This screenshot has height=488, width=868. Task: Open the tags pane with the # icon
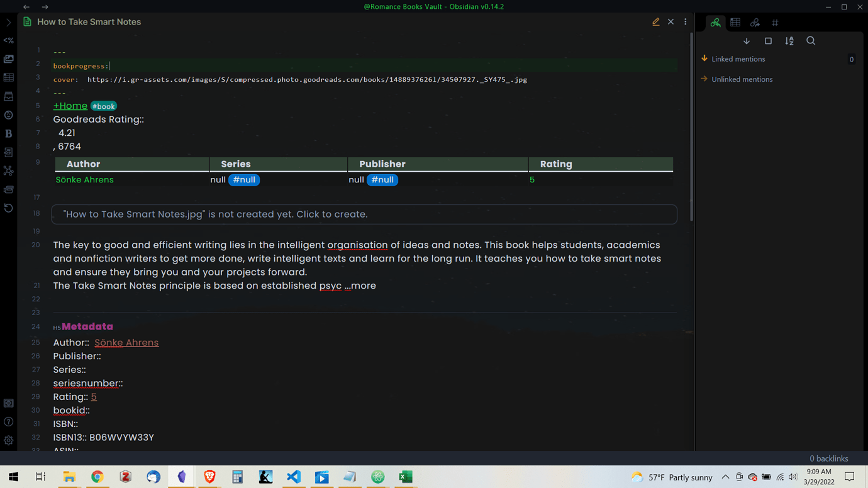pyautogui.click(x=775, y=23)
